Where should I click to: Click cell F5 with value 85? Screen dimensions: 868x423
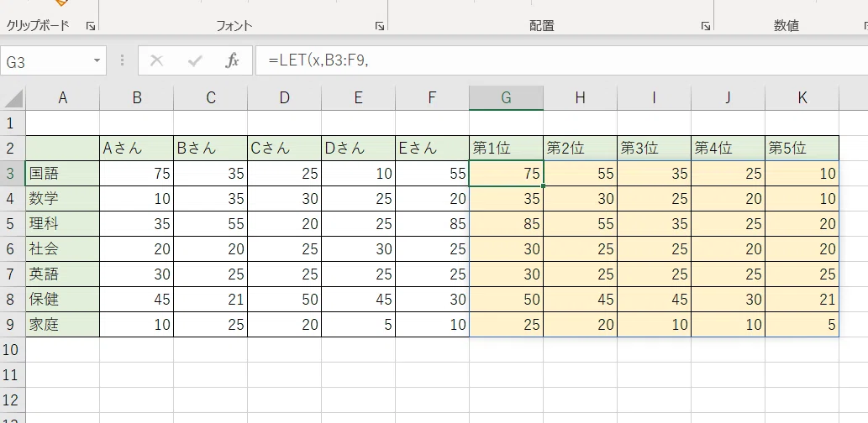(x=433, y=224)
